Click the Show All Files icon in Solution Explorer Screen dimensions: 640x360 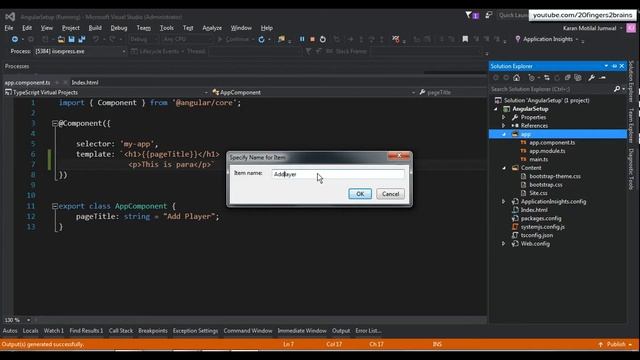click(x=578, y=78)
